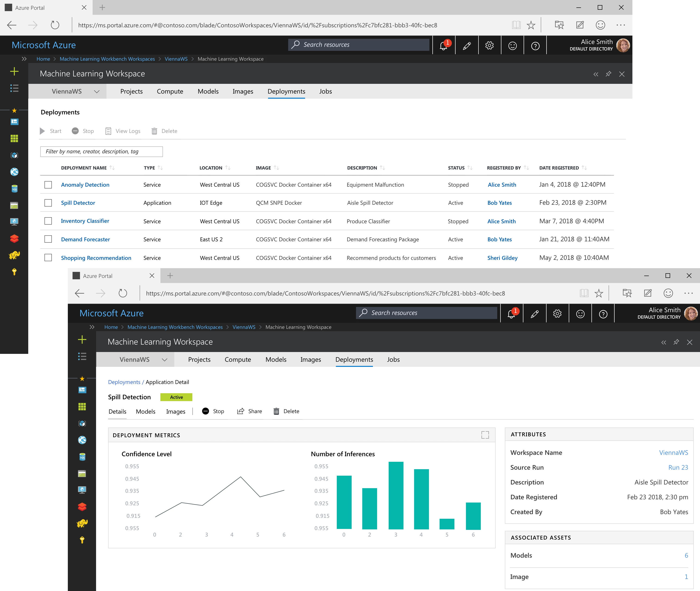
Task: Switch to Projects tab in top window
Action: pyautogui.click(x=131, y=91)
